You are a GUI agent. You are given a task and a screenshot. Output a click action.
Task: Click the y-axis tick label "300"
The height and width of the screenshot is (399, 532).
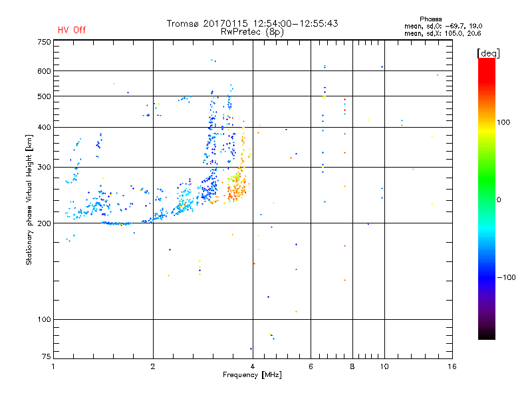click(44, 168)
